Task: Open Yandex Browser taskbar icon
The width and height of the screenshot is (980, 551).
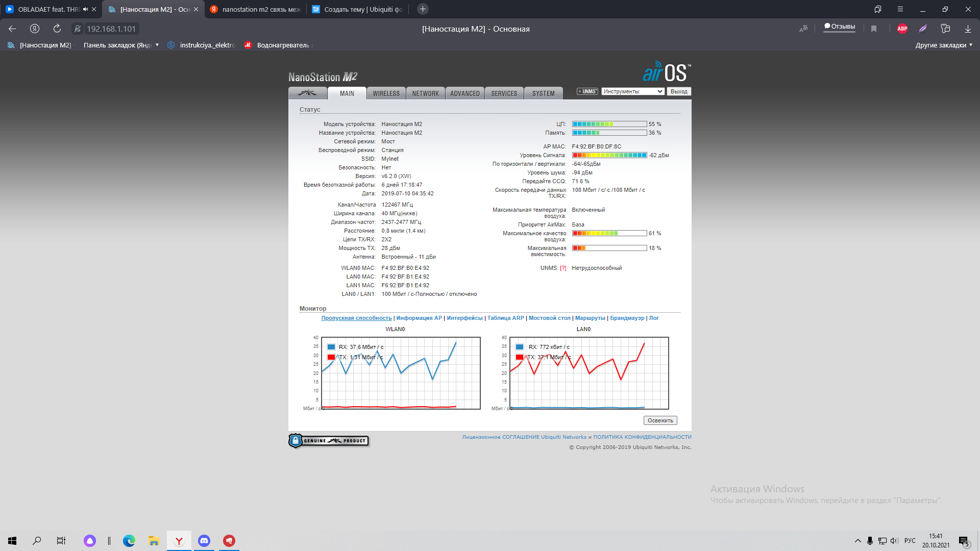Action: pos(179,541)
